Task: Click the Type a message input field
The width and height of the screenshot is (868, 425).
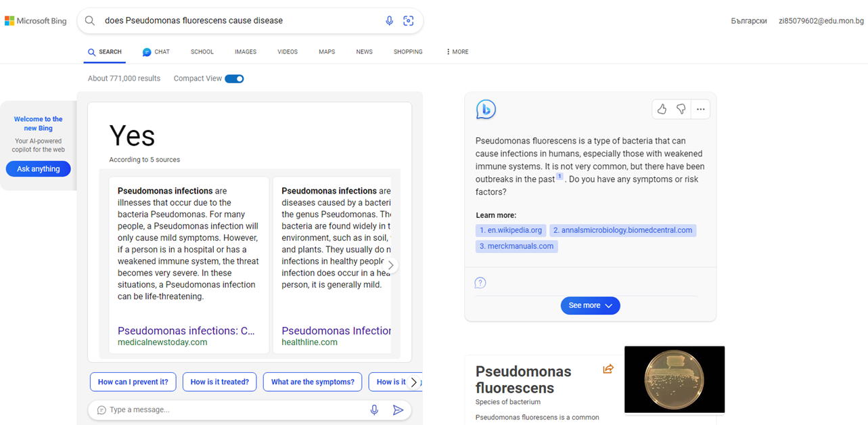Action: (230, 410)
